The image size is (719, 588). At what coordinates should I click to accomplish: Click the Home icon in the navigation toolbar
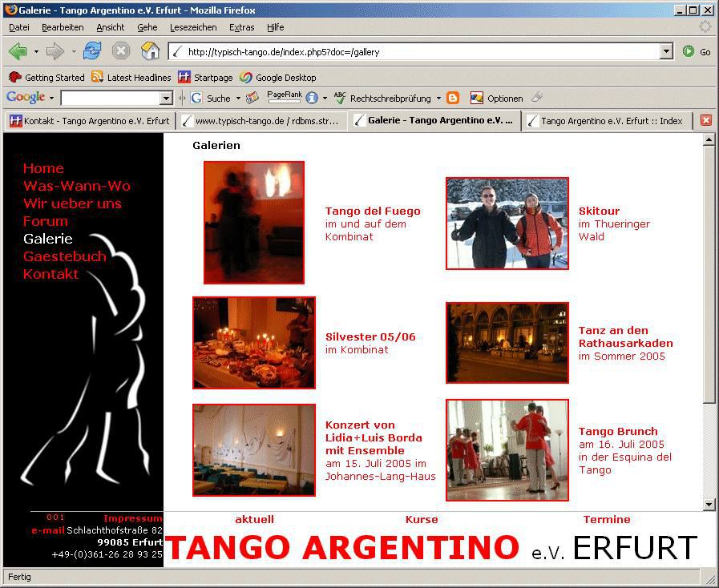coord(150,51)
